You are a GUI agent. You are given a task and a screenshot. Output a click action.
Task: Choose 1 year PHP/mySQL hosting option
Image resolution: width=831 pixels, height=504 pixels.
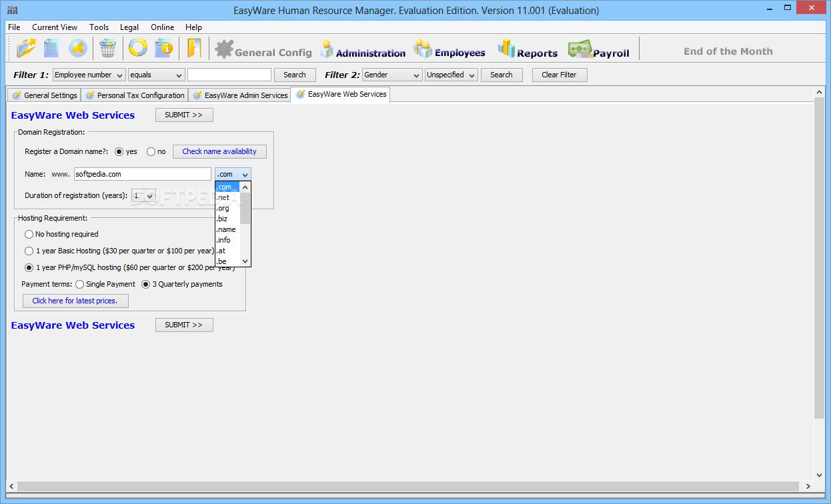[x=29, y=267]
